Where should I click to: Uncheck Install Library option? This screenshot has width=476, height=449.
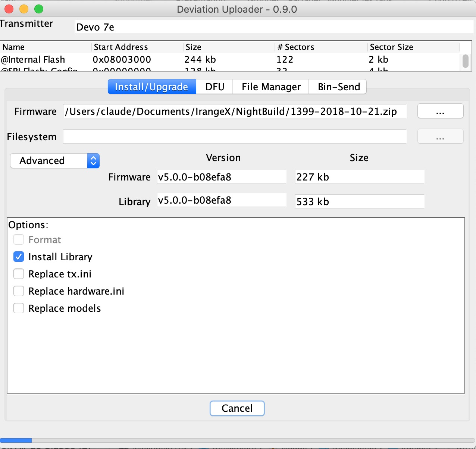click(x=19, y=257)
